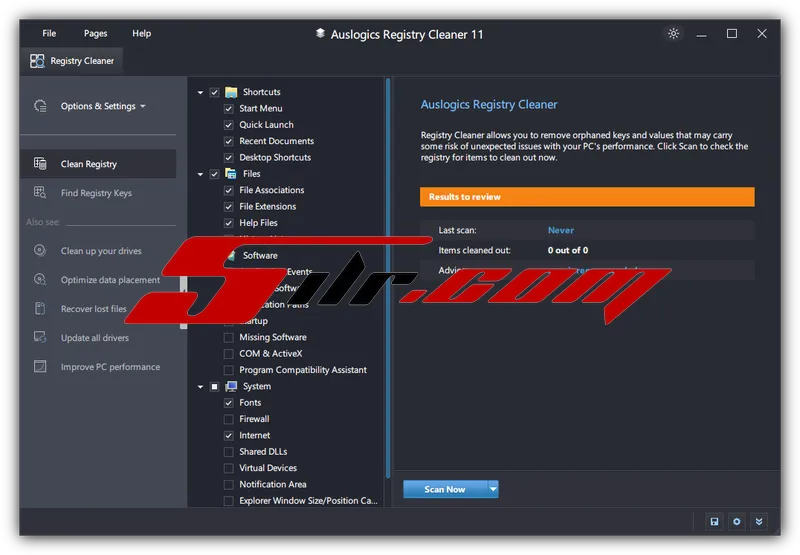
Task: Click the Recover lost files icon
Action: 40,309
